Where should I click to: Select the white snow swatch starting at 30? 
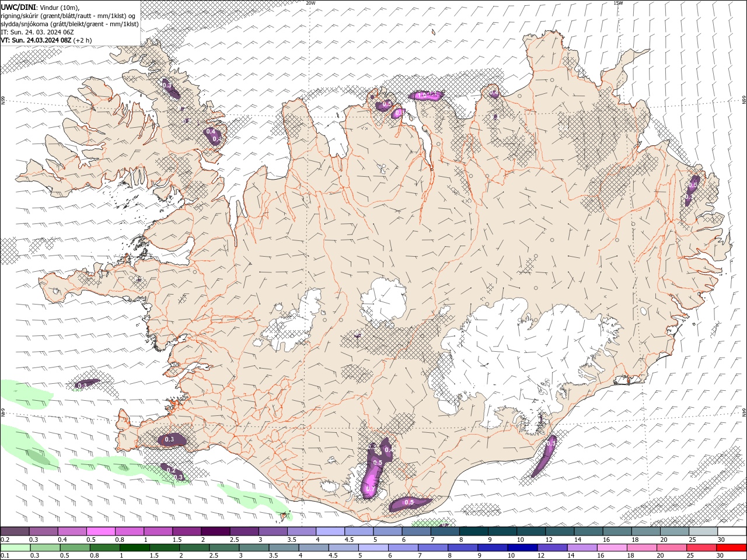click(731, 531)
